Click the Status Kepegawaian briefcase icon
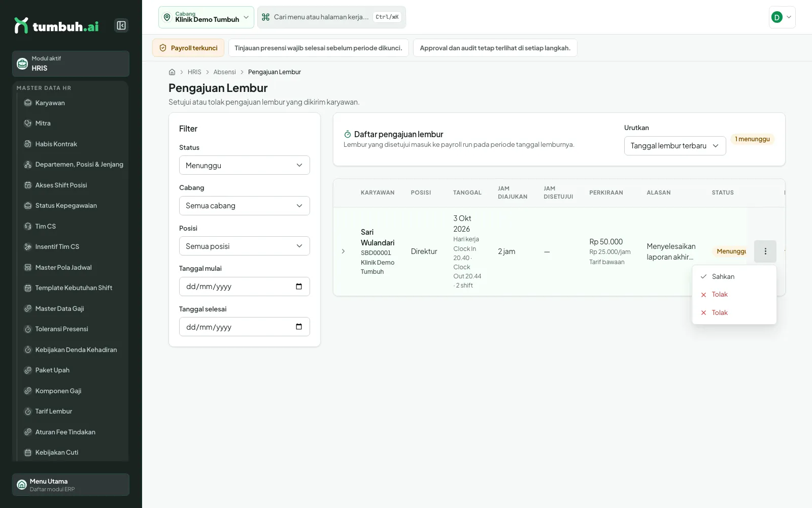Screen dimensions: 812x508 click(28, 206)
